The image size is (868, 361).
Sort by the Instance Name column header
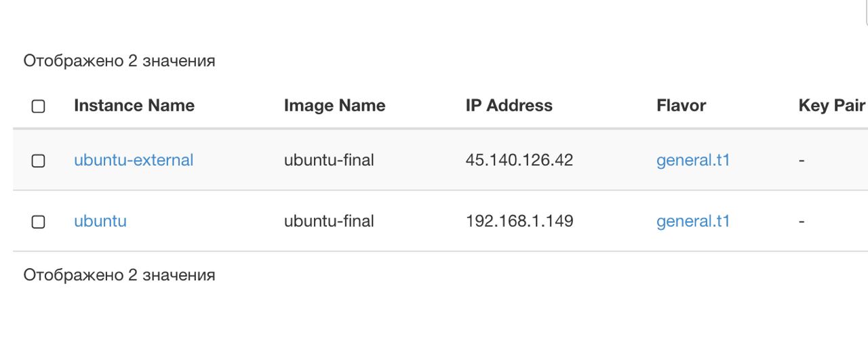click(x=134, y=106)
